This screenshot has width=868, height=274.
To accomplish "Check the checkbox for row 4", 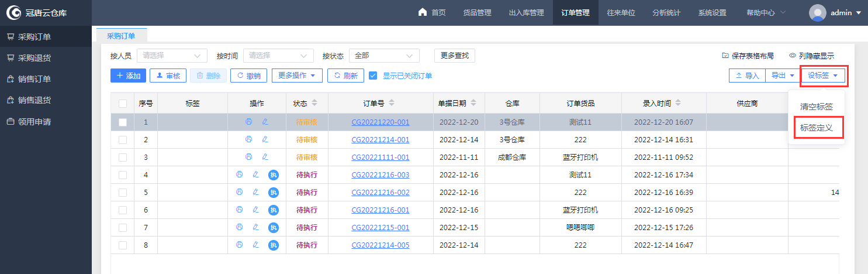I will [123, 175].
